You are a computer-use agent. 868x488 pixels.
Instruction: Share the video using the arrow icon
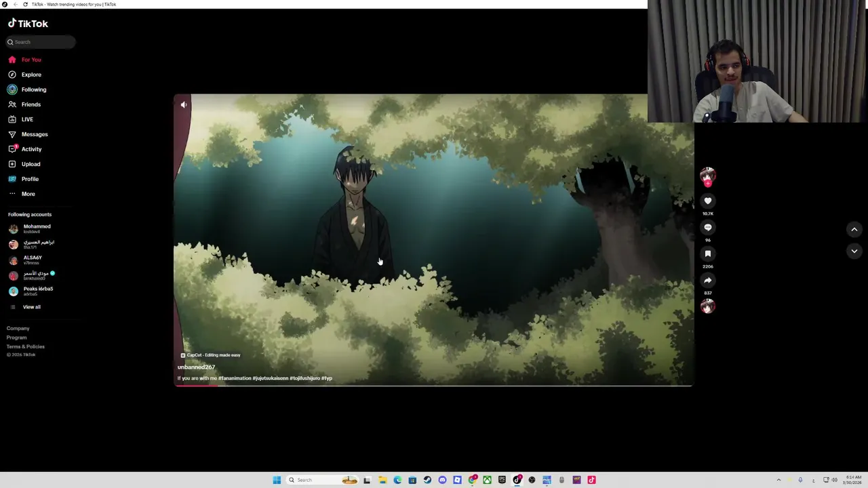pyautogui.click(x=707, y=280)
